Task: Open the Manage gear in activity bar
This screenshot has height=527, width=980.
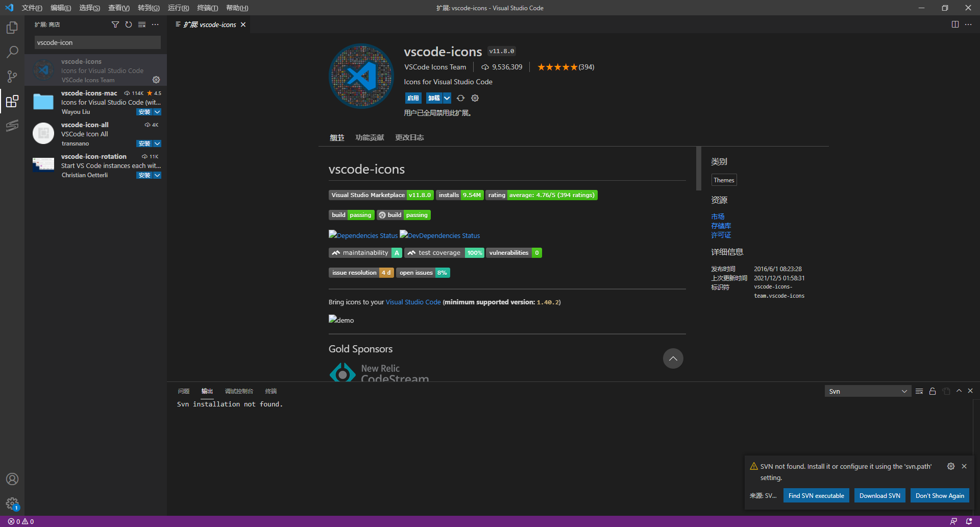Action: click(x=12, y=504)
